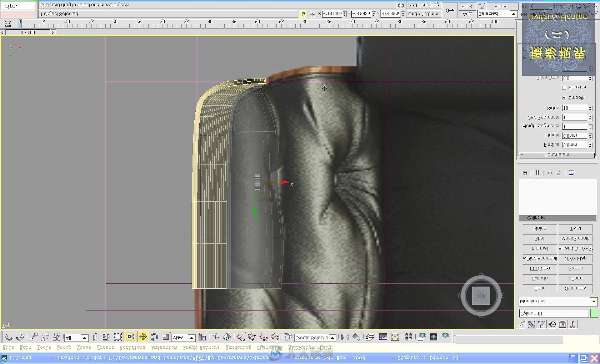Click the Add Time Tag button
Screen dimensions: 600x364
click(424, 5)
